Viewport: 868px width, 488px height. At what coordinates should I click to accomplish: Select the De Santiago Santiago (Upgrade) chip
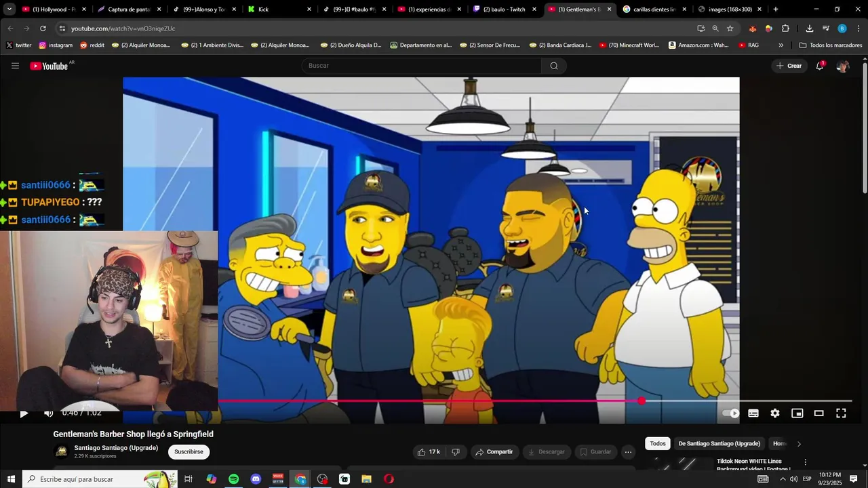tap(719, 444)
